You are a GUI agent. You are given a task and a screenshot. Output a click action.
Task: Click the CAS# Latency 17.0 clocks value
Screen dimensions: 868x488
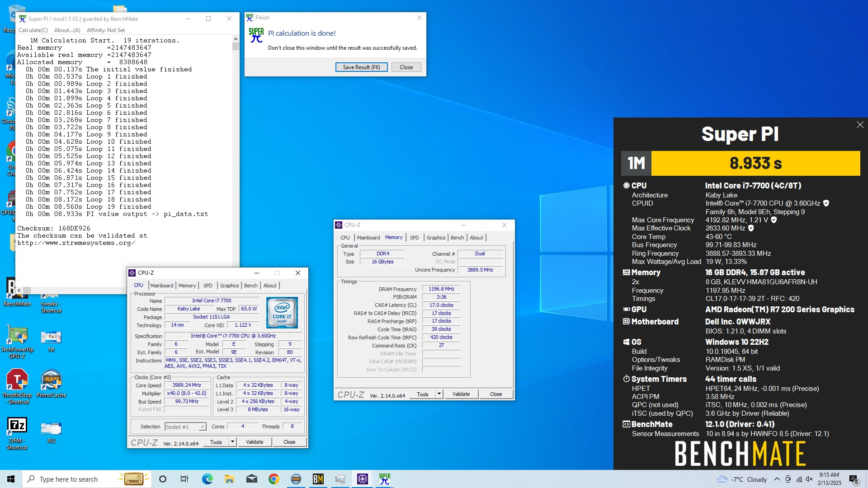click(x=441, y=305)
